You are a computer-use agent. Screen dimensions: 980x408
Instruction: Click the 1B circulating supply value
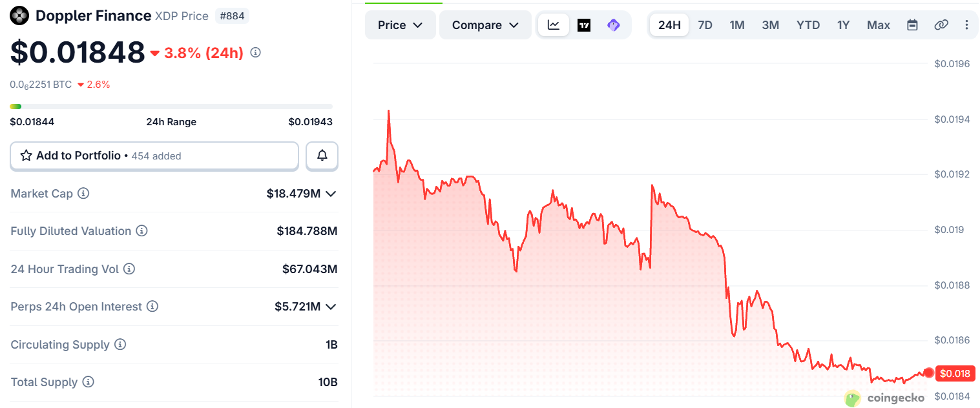[x=331, y=345]
